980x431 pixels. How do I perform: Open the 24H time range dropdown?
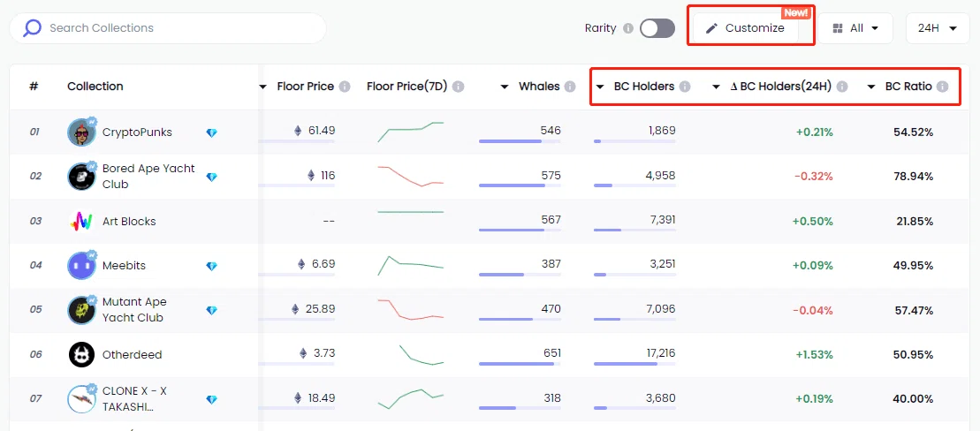(938, 28)
